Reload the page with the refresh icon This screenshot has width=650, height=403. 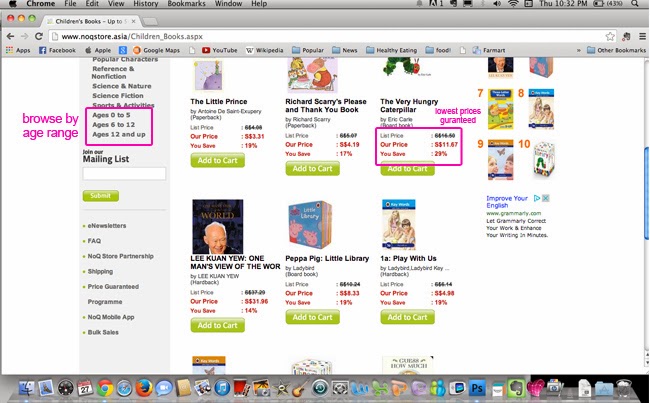click(x=39, y=36)
